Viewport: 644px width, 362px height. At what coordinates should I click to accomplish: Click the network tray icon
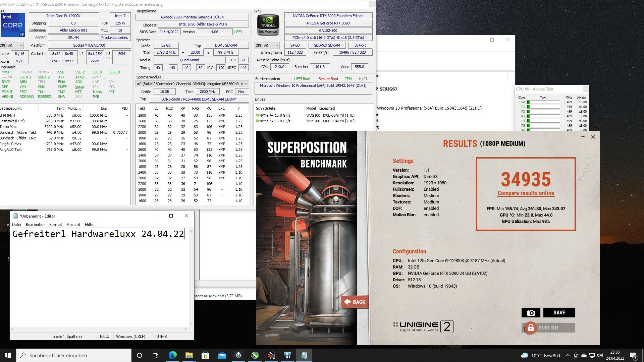point(592,355)
